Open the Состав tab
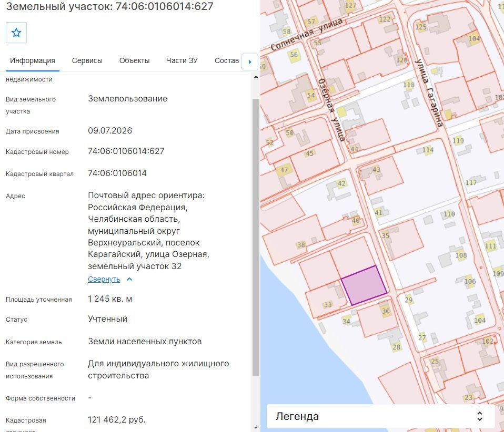The height and width of the screenshot is (432, 504). 227,61
